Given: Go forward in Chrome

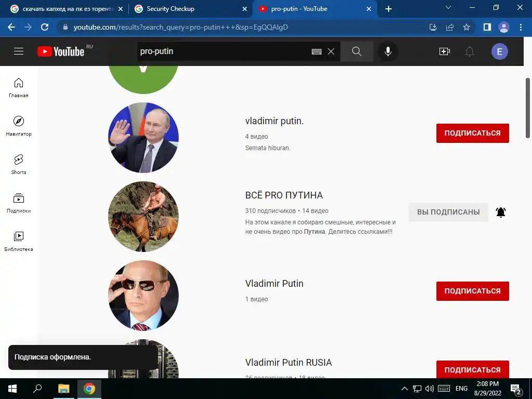Looking at the screenshot, I should 28,27.
